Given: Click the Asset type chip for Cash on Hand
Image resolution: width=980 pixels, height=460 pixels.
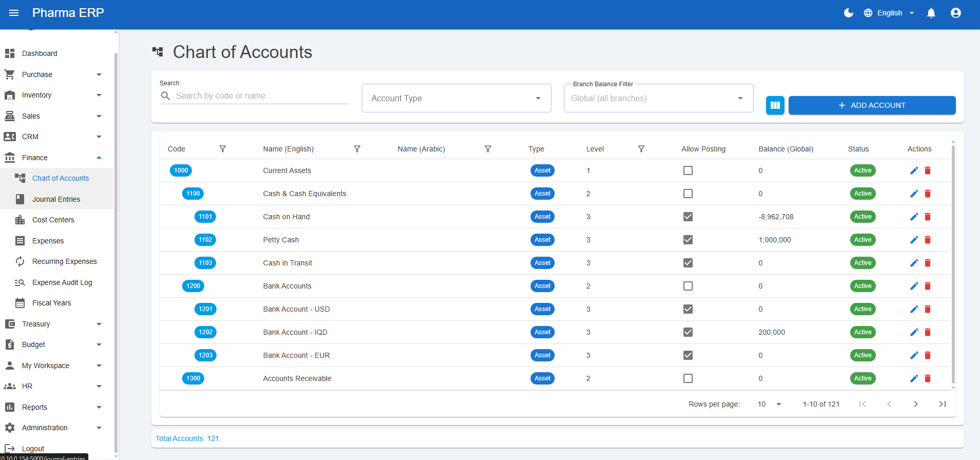Looking at the screenshot, I should tap(542, 217).
